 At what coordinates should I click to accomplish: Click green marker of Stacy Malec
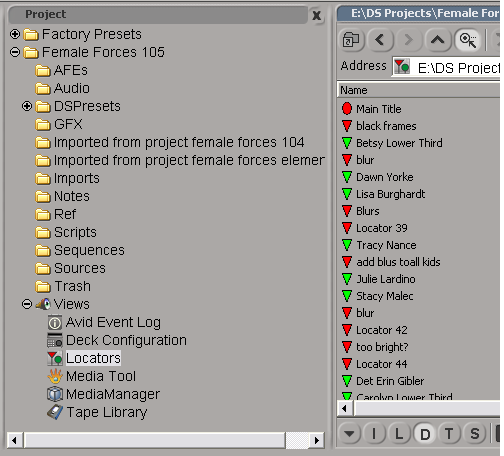point(347,296)
